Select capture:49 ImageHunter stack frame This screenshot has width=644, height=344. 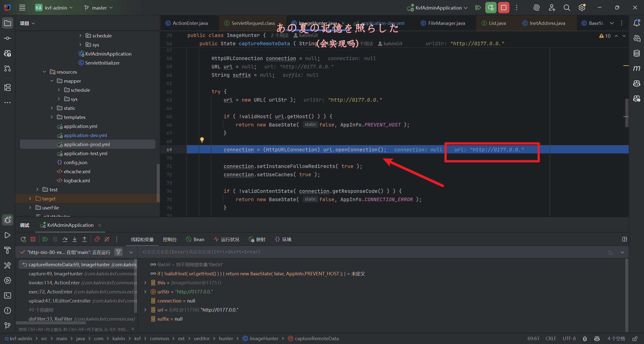(78, 274)
